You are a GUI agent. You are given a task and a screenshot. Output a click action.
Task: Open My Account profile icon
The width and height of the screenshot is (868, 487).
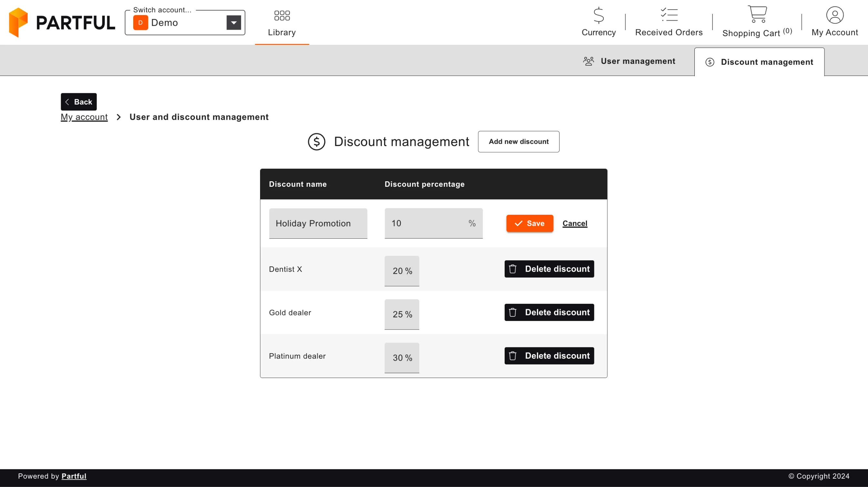[835, 15]
